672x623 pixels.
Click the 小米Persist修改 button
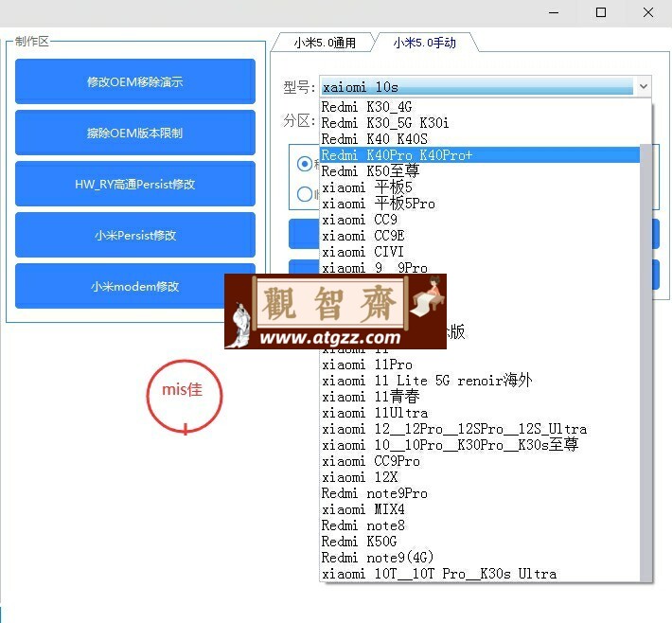click(135, 235)
